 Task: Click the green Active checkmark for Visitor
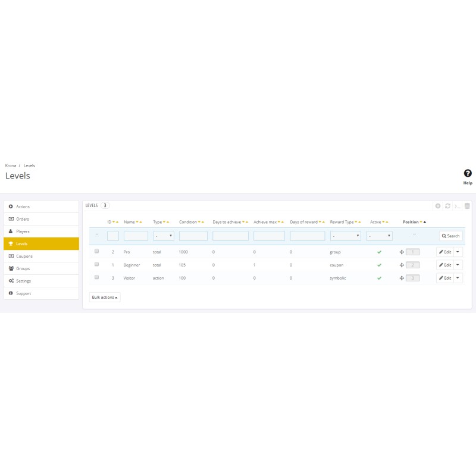[379, 278]
